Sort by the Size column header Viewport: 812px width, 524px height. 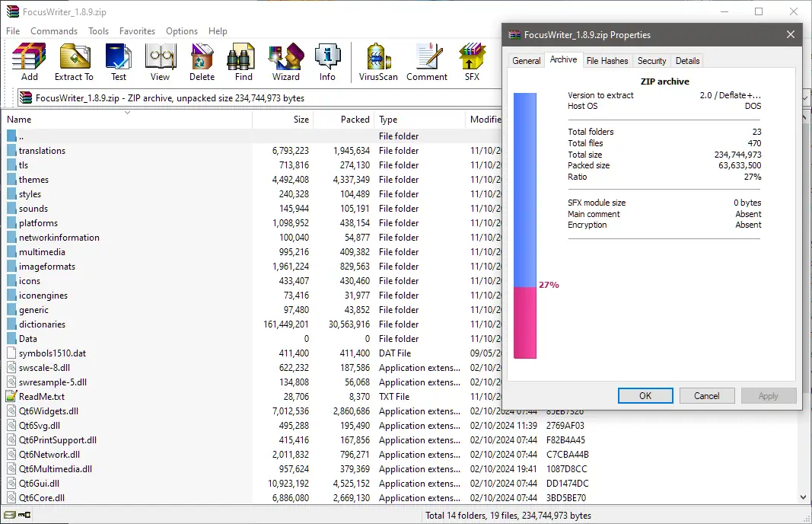coord(283,120)
